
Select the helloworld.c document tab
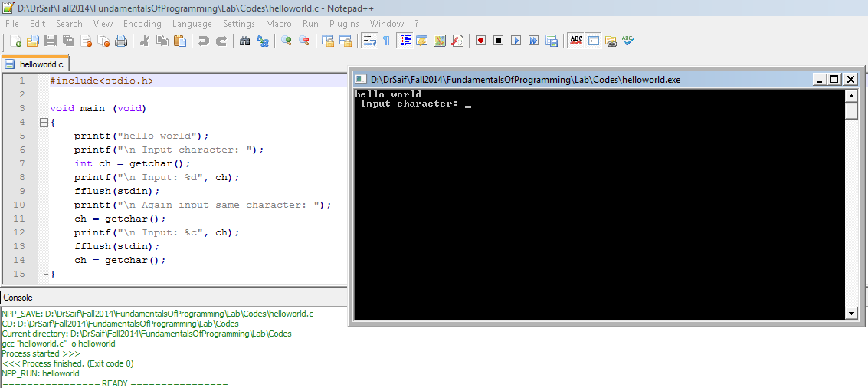pyautogui.click(x=35, y=64)
